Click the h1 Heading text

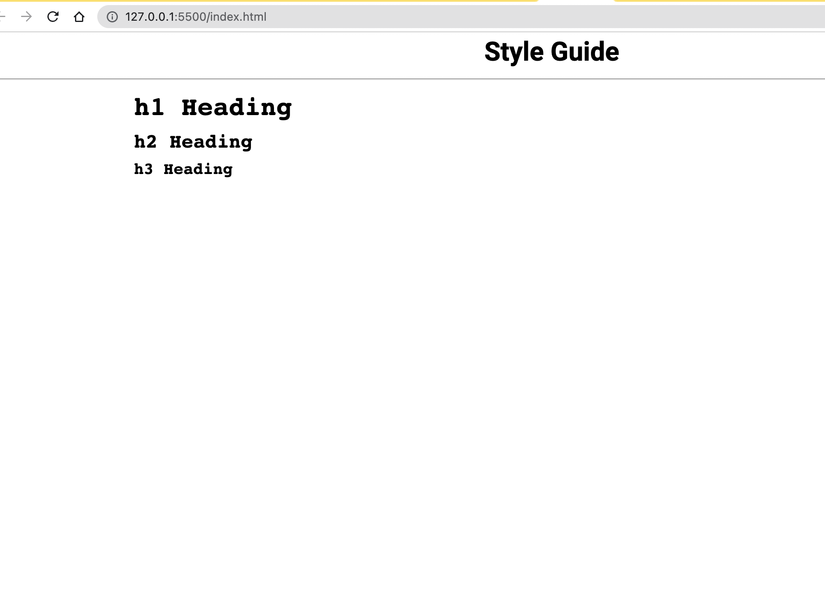pyautogui.click(x=213, y=108)
